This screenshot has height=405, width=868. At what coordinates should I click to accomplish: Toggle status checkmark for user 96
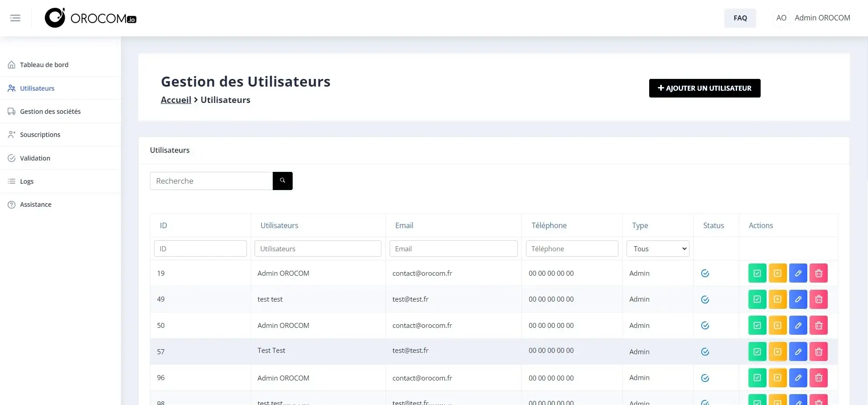[705, 378]
